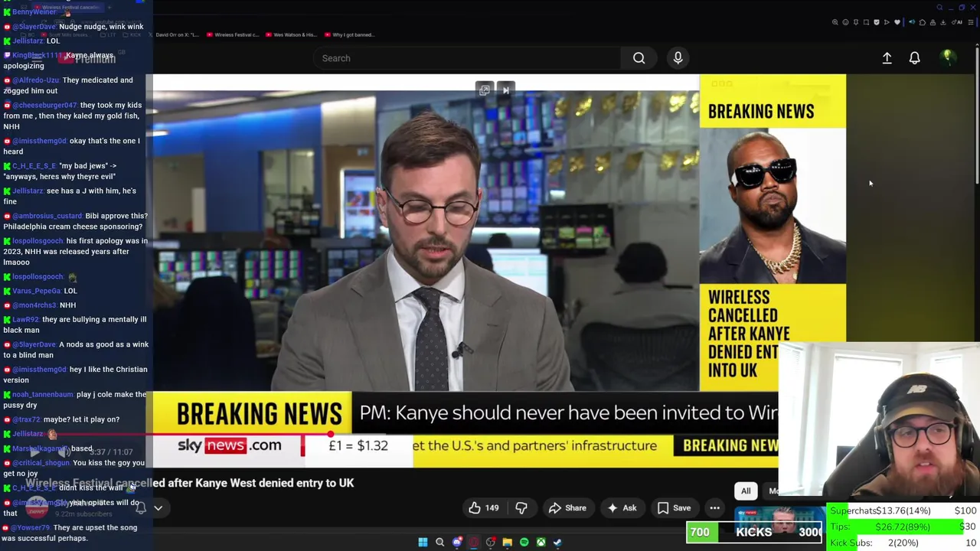Like the video with 149 likes
This screenshot has width=980, height=551.
point(483,508)
